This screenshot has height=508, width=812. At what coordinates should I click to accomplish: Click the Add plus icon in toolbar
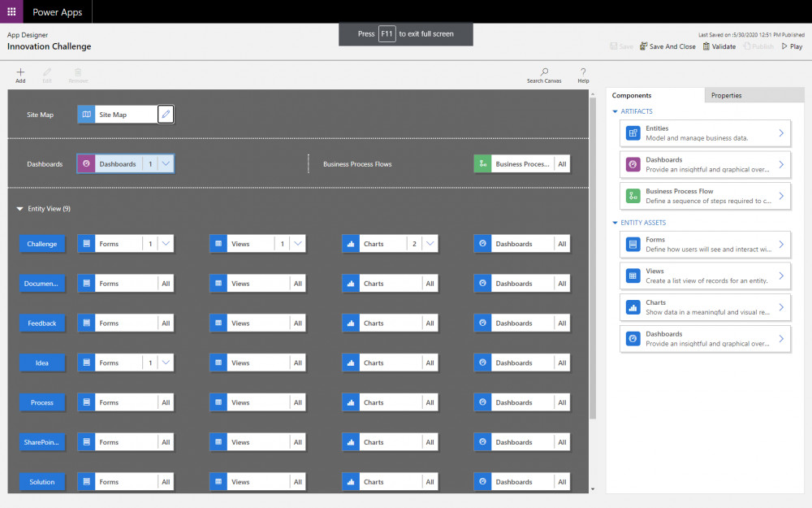coord(20,72)
